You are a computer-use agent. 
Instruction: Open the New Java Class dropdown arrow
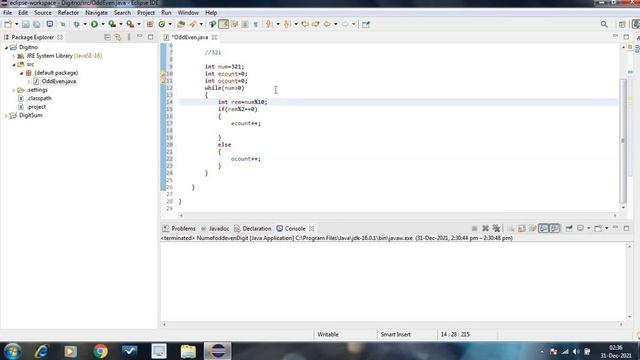point(170,24)
